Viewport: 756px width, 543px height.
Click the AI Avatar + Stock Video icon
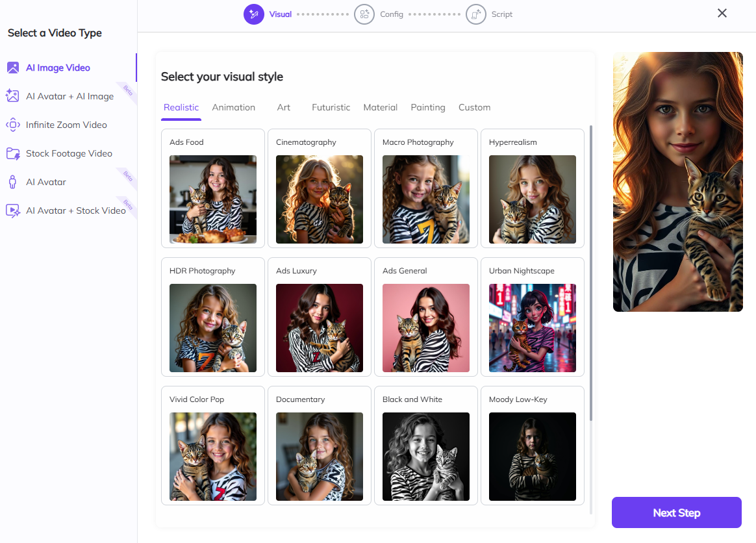click(12, 210)
